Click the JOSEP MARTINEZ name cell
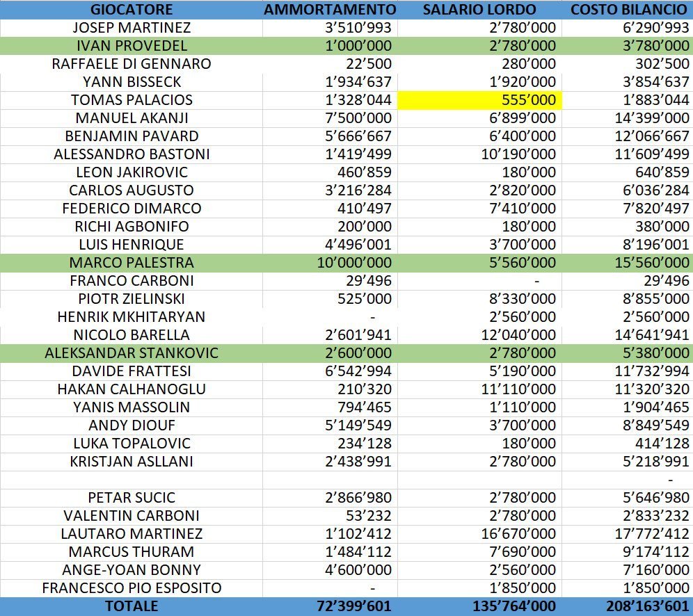 click(x=132, y=28)
